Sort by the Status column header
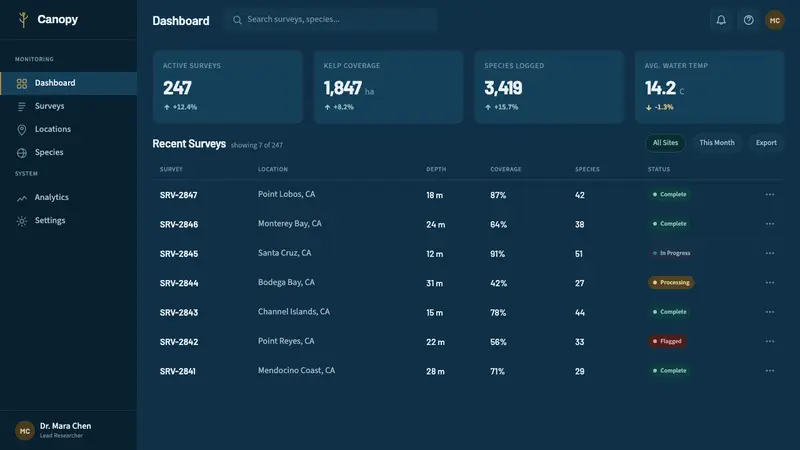800x450 pixels. [659, 169]
